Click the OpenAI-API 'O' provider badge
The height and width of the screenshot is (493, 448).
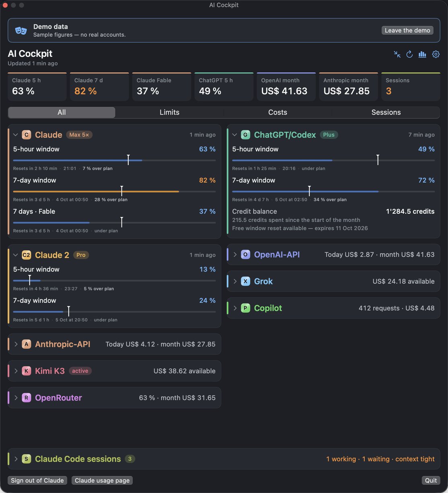pos(245,254)
